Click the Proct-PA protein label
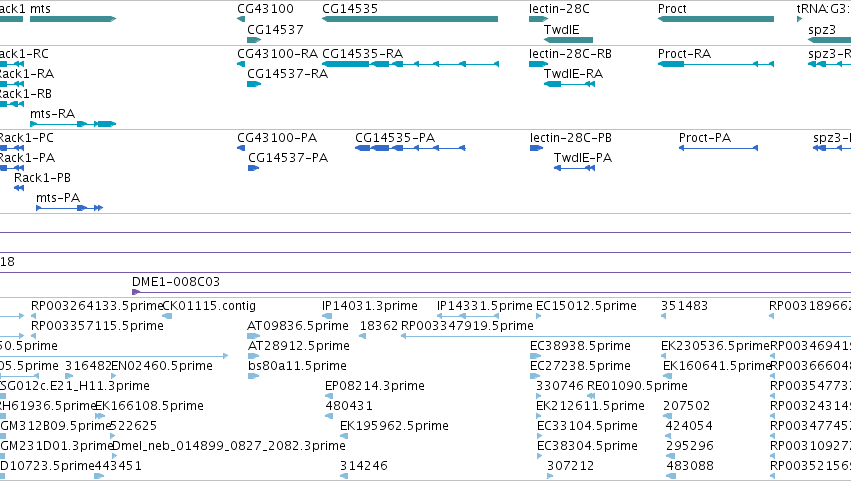 [705, 138]
